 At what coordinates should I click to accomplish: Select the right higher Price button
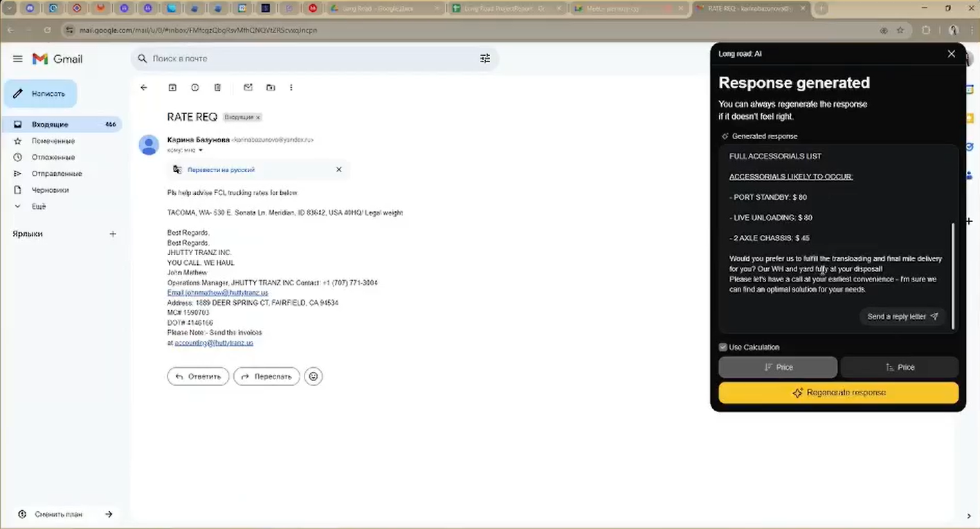click(899, 367)
